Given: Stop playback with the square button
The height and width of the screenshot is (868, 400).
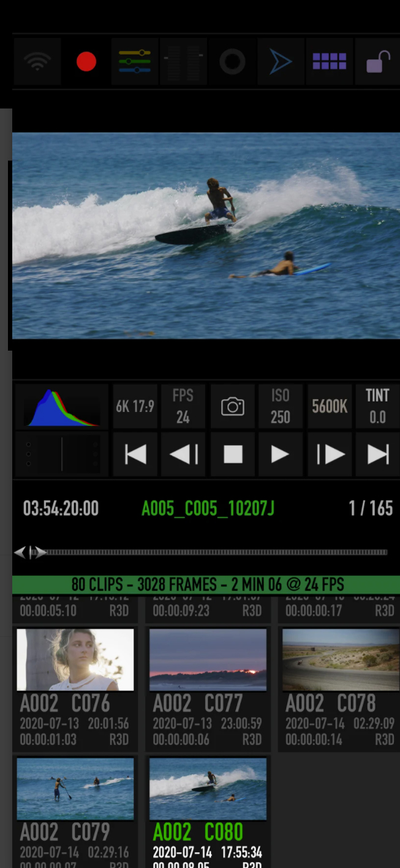Looking at the screenshot, I should (x=233, y=454).
